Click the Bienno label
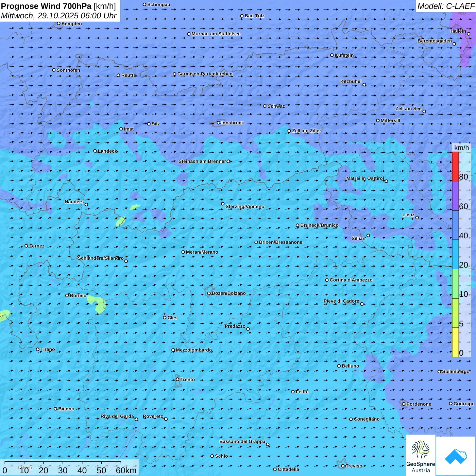Viewport: 476px width, 476px height. coord(66,409)
